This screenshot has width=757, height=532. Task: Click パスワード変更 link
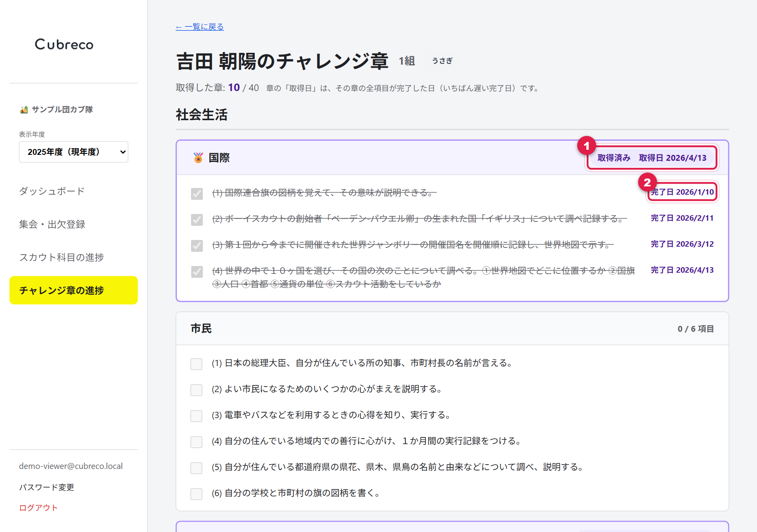pos(47,487)
